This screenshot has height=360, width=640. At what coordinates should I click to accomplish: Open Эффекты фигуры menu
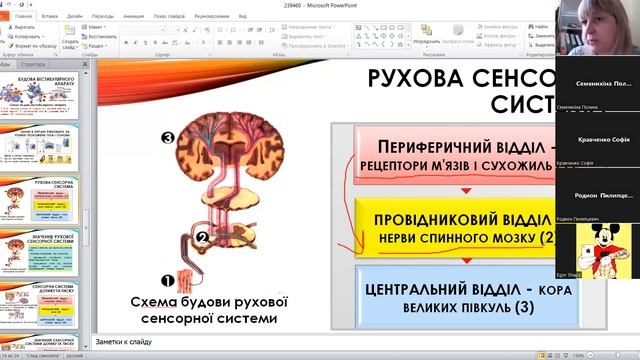pyautogui.click(x=498, y=45)
